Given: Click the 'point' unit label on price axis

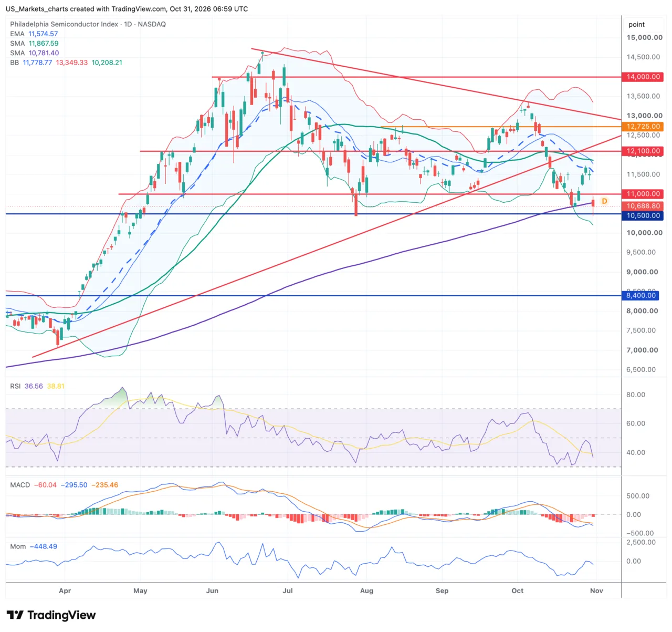Looking at the screenshot, I should (636, 25).
